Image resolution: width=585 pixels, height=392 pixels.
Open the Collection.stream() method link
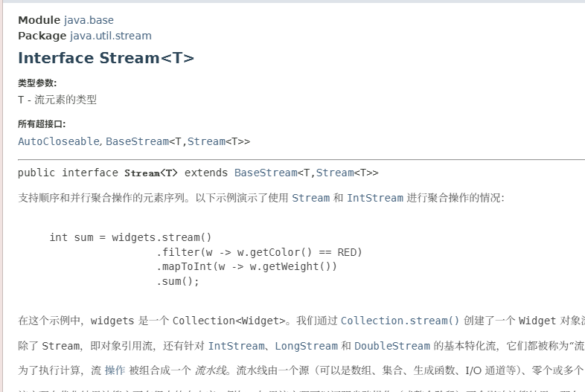click(400, 321)
